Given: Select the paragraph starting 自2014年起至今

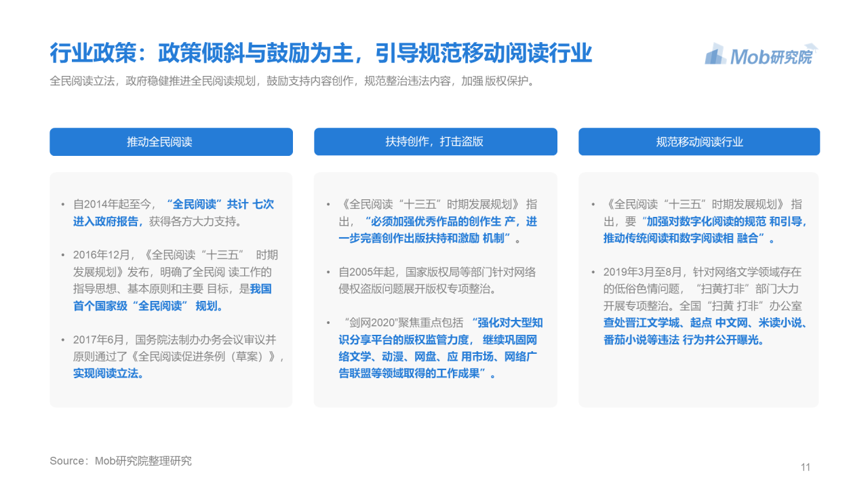Looking at the screenshot, I should 173,212.
